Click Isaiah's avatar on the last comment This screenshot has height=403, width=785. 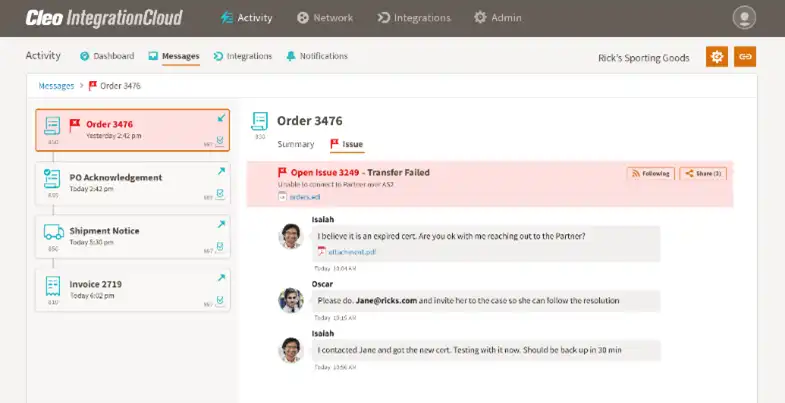click(291, 350)
